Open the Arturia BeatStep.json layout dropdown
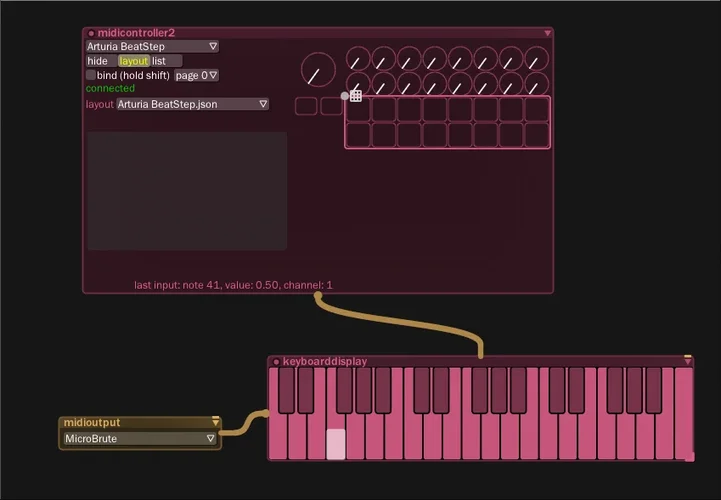 [193, 104]
